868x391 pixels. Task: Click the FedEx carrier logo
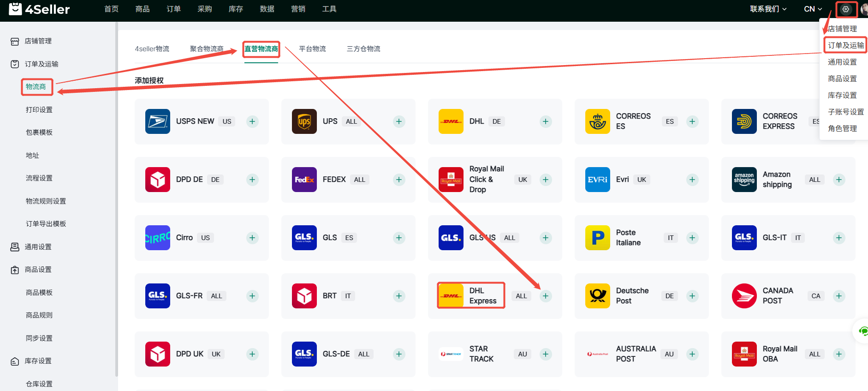[304, 180]
